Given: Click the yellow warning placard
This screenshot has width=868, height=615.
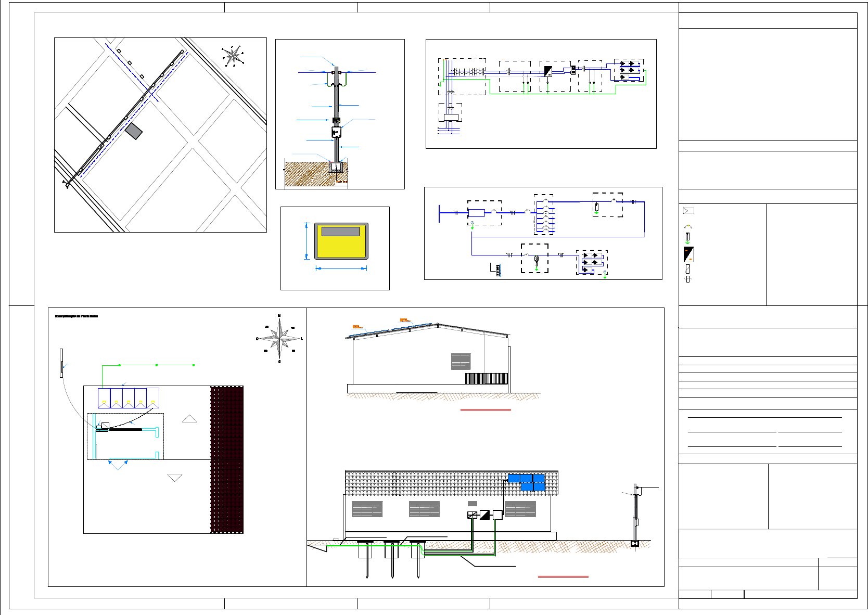Looking at the screenshot, I should point(341,241).
